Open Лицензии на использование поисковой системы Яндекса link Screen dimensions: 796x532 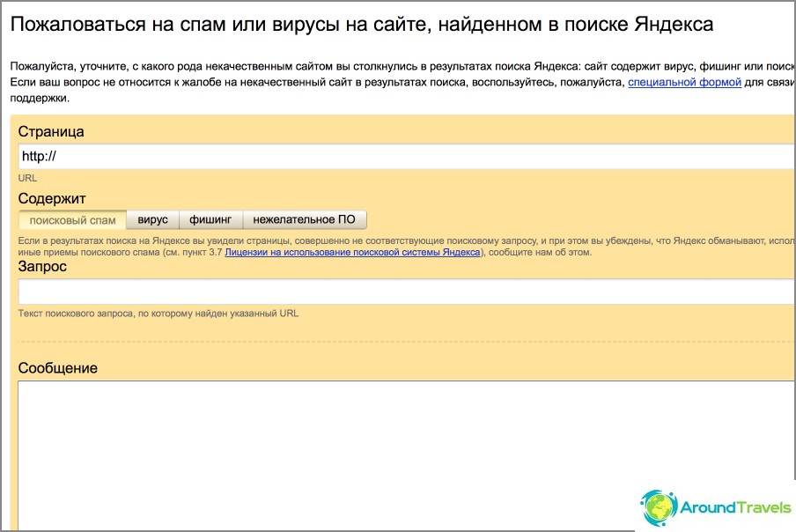(x=352, y=252)
